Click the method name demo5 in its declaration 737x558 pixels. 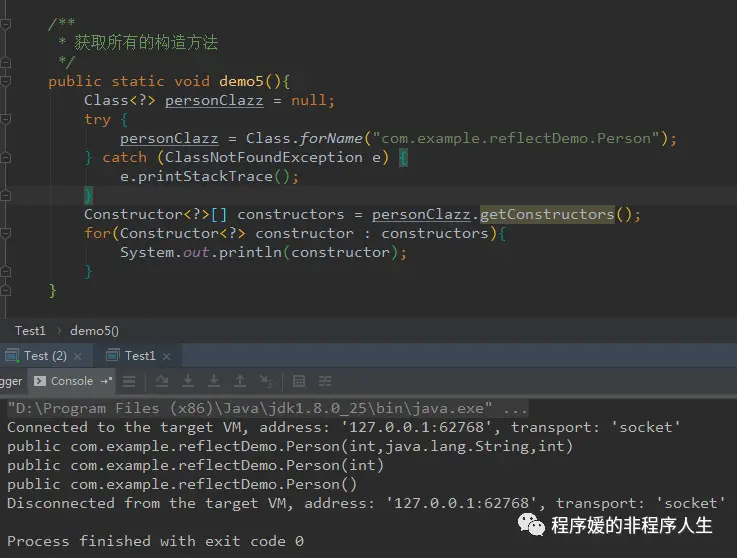(x=241, y=81)
